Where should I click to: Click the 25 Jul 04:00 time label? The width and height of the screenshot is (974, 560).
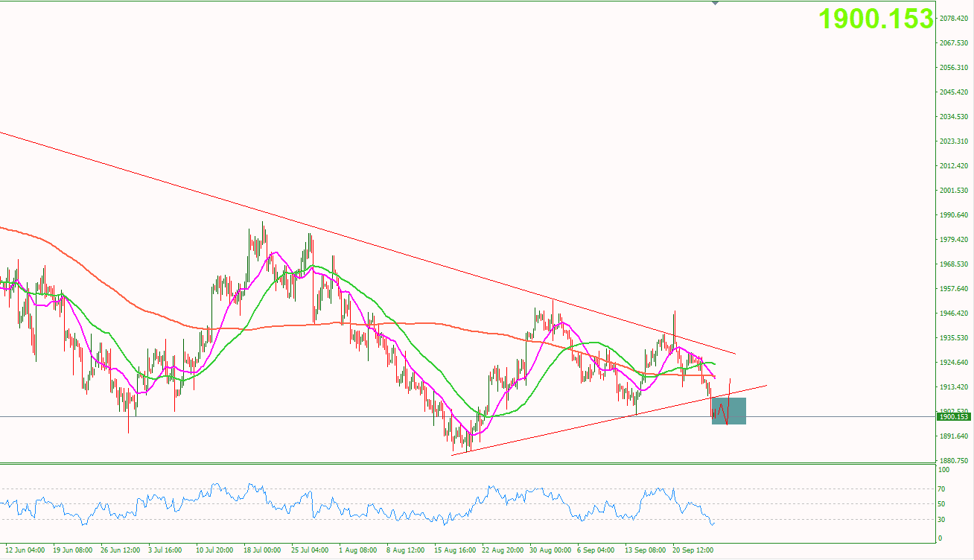(311, 550)
